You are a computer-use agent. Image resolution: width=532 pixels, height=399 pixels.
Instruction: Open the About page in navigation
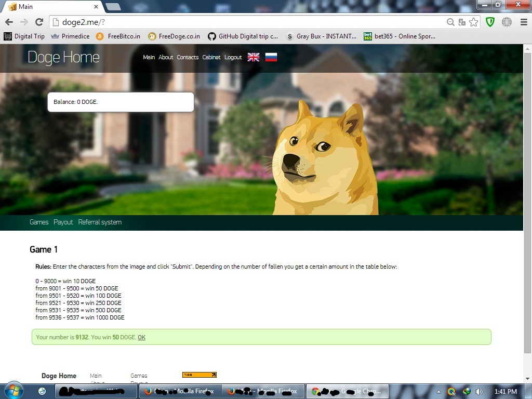tap(166, 57)
